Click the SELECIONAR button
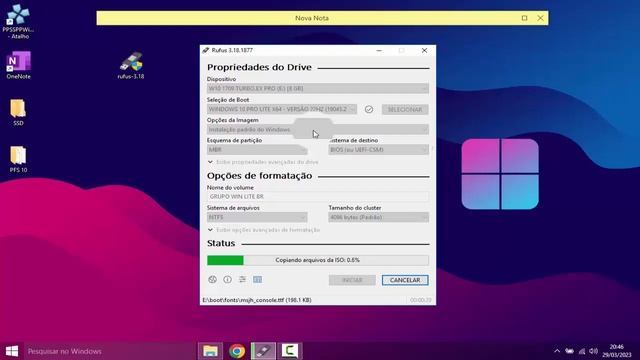The image size is (640, 360). tap(405, 109)
